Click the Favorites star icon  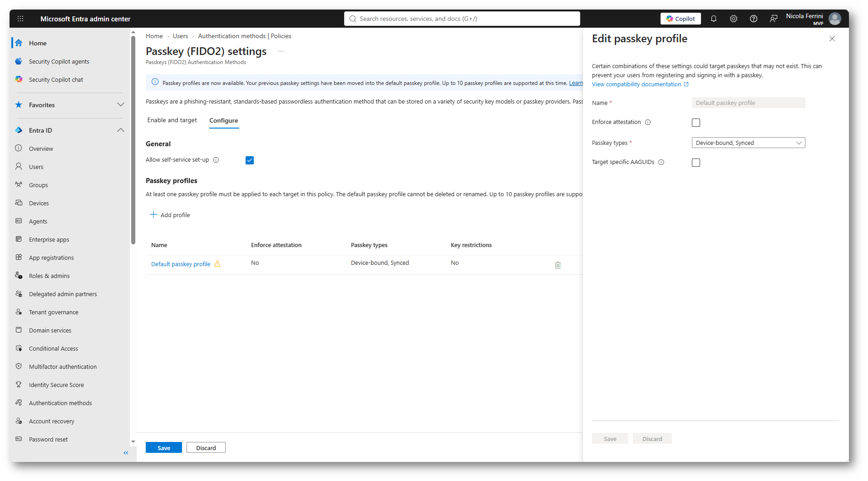pos(19,105)
